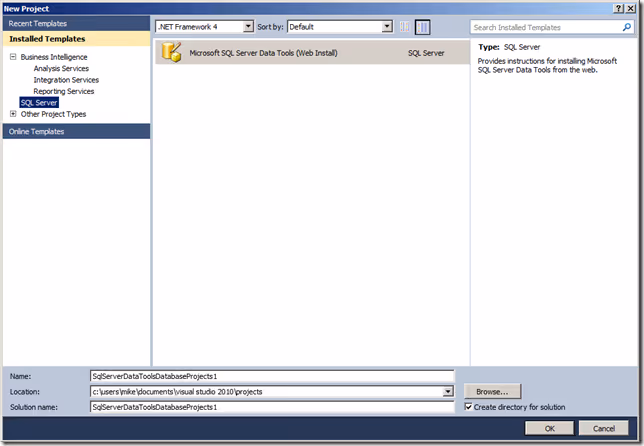Click the Solution name input field

(272, 407)
